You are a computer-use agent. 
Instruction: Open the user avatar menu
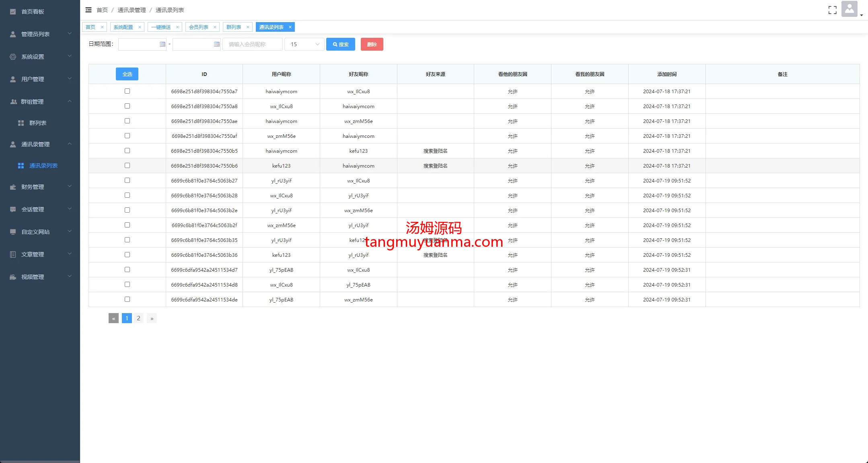(849, 9)
